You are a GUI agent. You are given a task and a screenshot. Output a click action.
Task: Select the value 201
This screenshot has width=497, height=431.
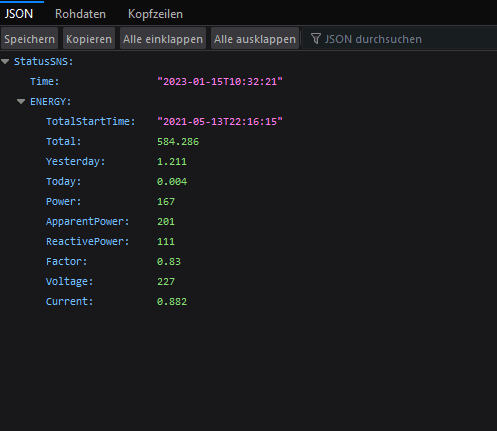(x=166, y=222)
